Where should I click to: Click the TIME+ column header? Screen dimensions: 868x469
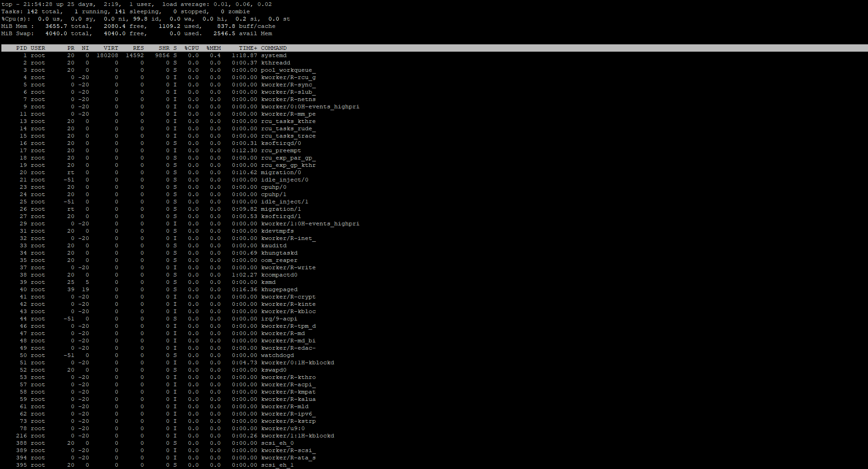click(x=248, y=48)
